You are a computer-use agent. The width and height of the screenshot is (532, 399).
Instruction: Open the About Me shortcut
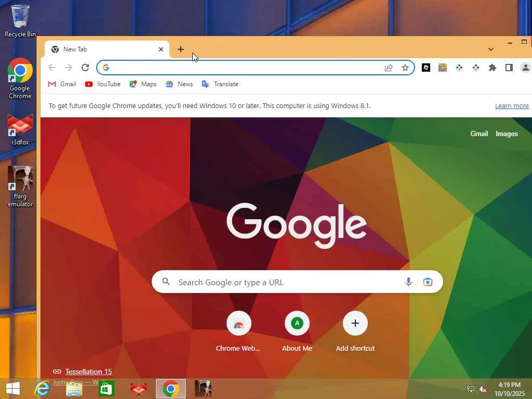coord(297,331)
